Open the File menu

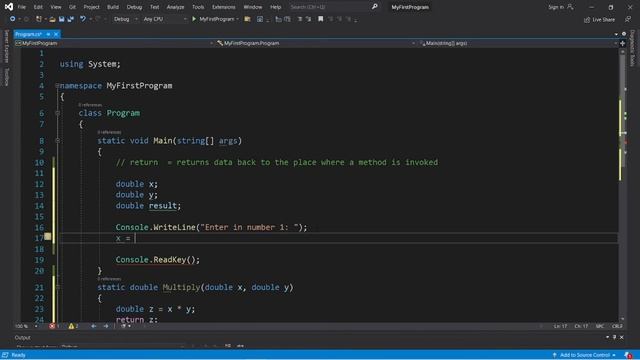22,7
